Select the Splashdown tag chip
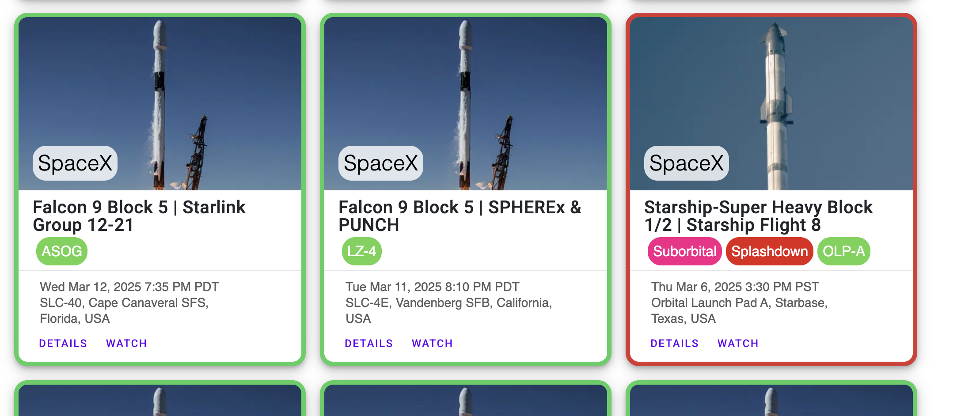980x416 pixels. pos(769,251)
